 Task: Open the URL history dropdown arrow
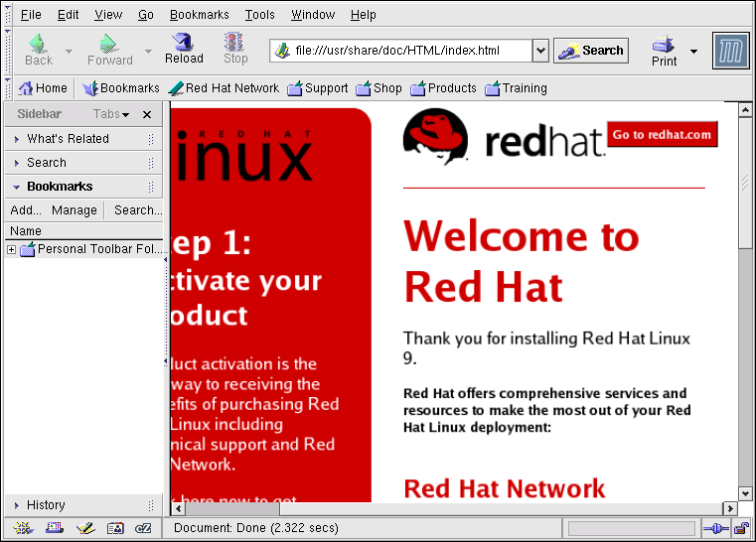(x=540, y=51)
